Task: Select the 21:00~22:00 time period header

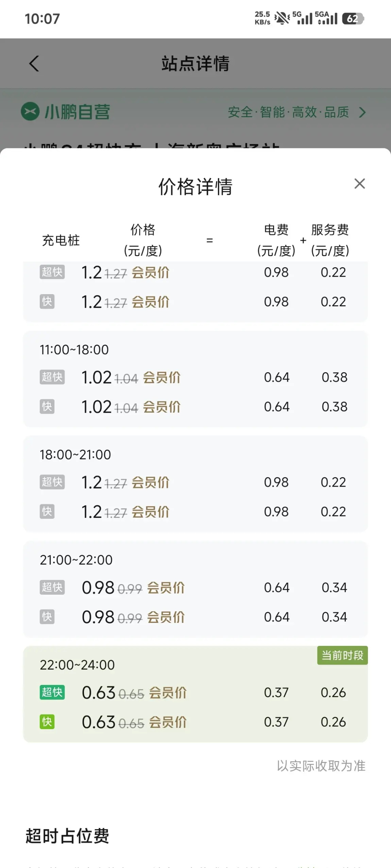Action: (76, 560)
